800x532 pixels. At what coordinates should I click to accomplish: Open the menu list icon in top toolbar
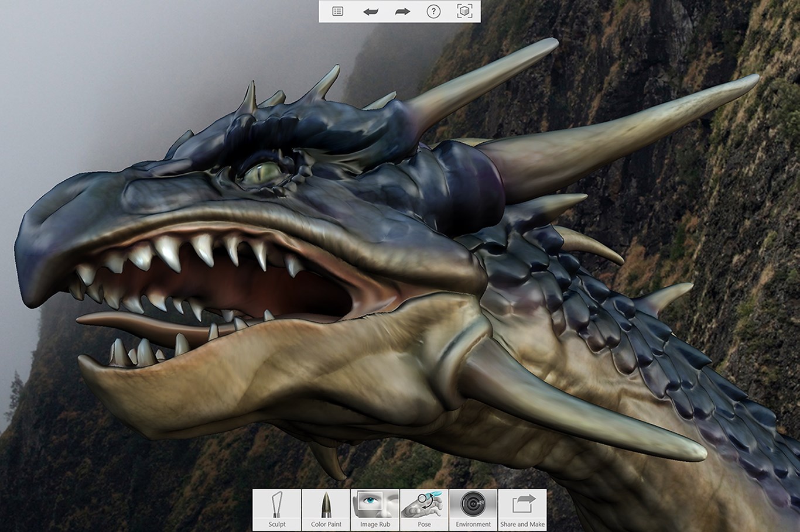337,11
